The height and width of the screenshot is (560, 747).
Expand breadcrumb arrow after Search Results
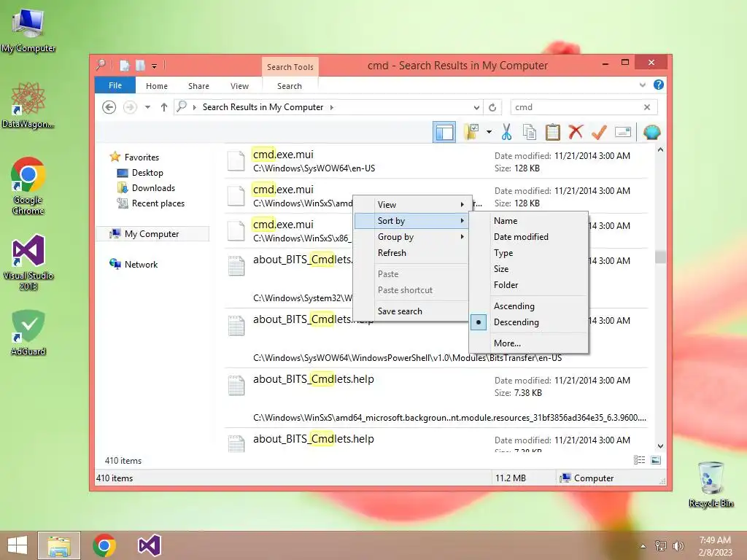tap(332, 107)
